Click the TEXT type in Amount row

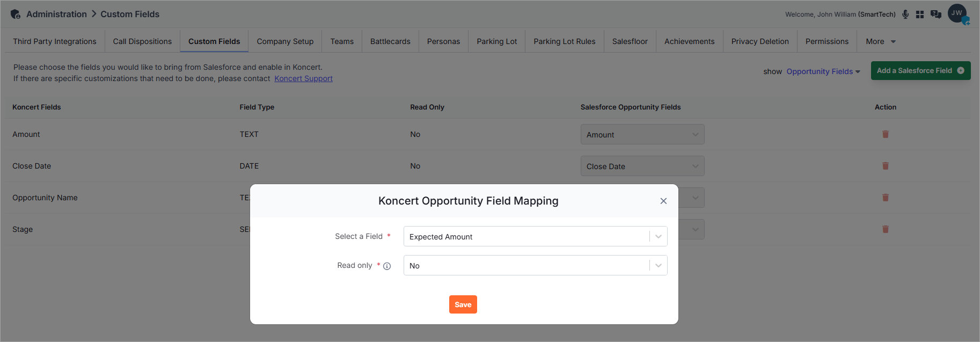249,134
